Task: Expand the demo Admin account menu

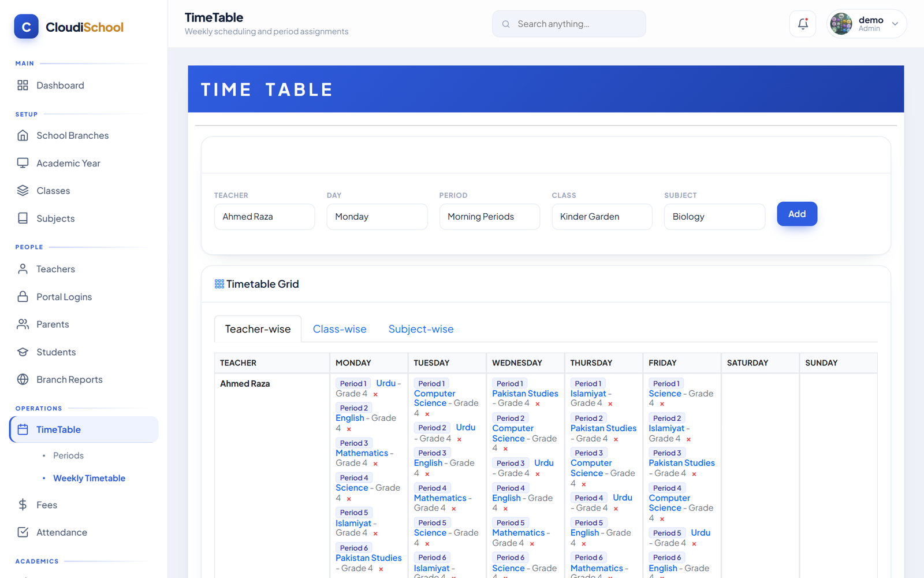Action: coord(895,24)
